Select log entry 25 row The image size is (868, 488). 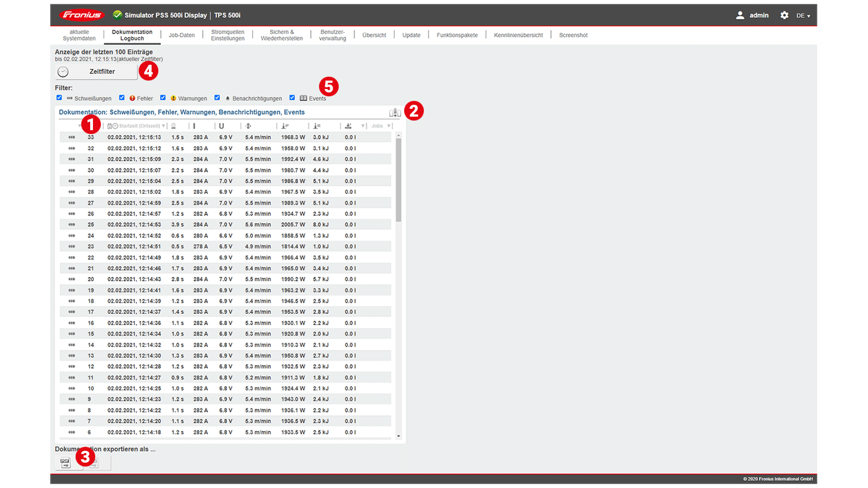coord(225,225)
